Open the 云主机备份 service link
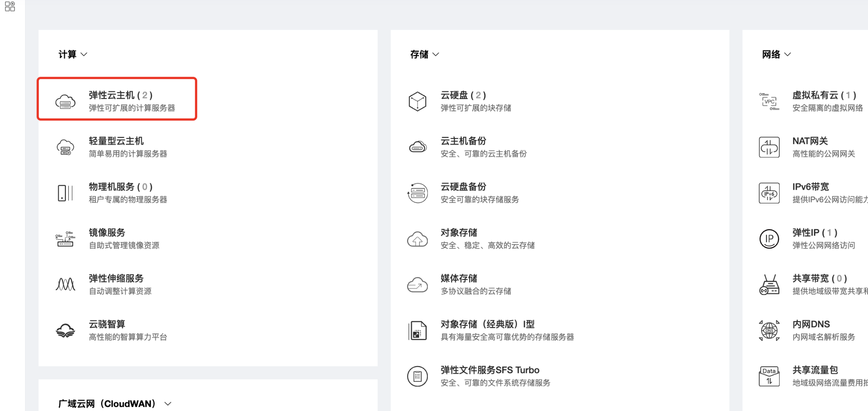This screenshot has width=868, height=411. (463, 141)
